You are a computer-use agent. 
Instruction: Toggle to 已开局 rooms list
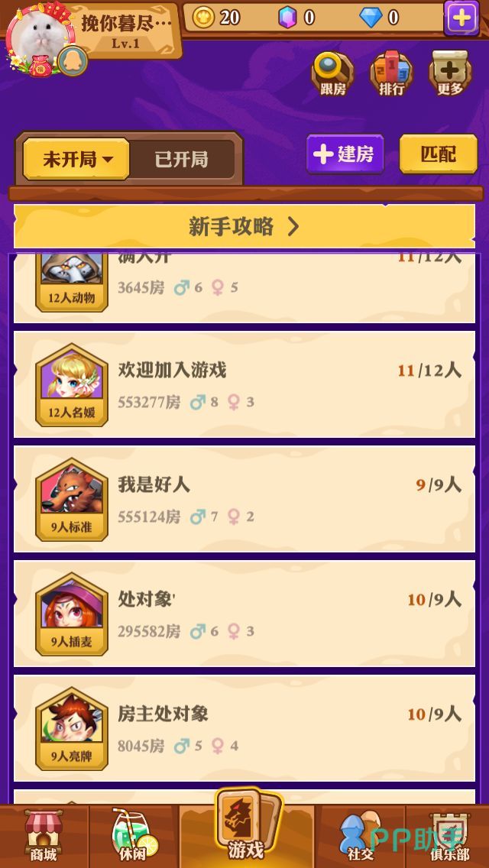(x=182, y=160)
